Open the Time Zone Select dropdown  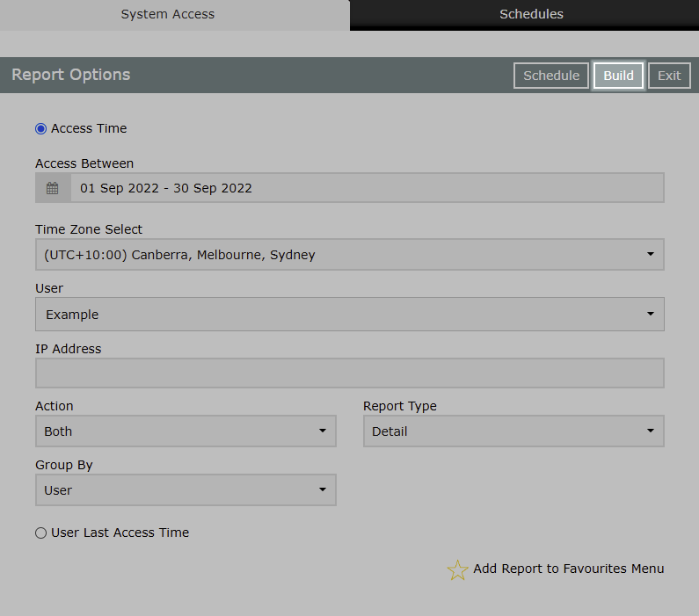click(350, 254)
